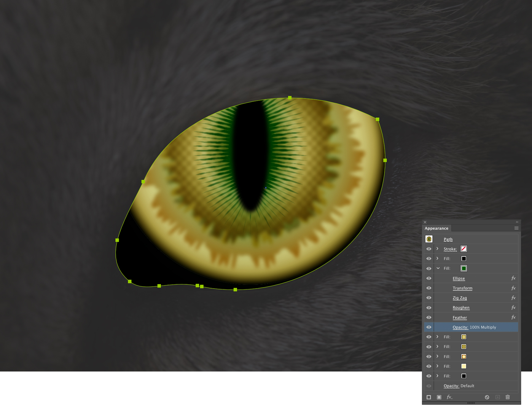Click the green Fill color swatch
This screenshot has height=408, width=532.
coord(464,268)
